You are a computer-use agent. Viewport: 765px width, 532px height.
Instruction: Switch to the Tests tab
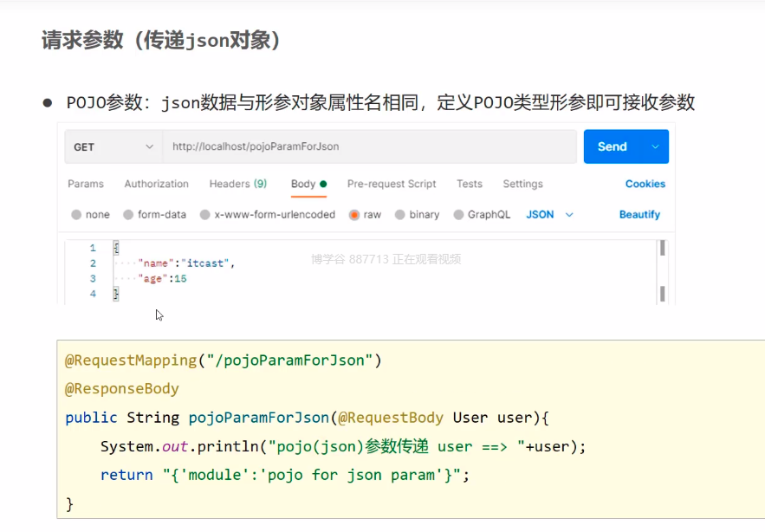pyautogui.click(x=470, y=184)
